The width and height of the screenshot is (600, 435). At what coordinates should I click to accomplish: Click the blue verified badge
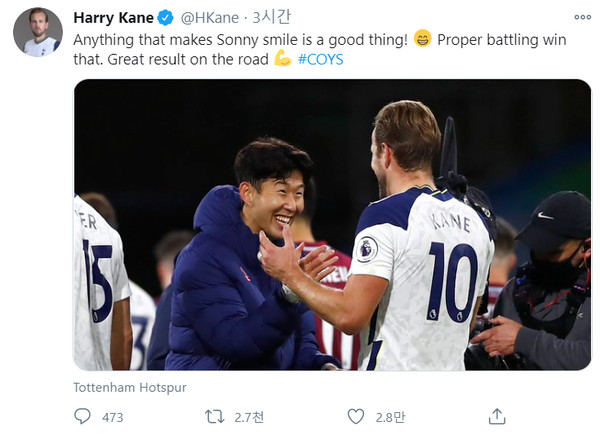click(x=168, y=18)
